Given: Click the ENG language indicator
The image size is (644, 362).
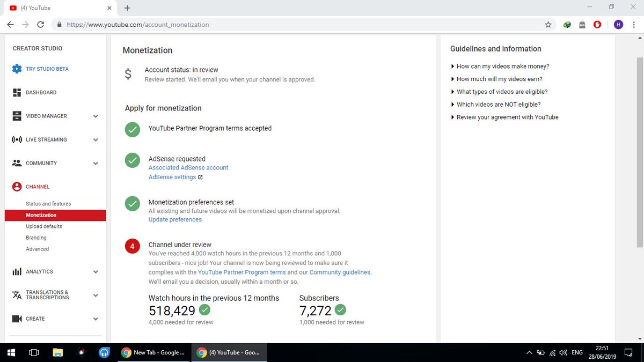Looking at the screenshot, I should click(577, 353).
